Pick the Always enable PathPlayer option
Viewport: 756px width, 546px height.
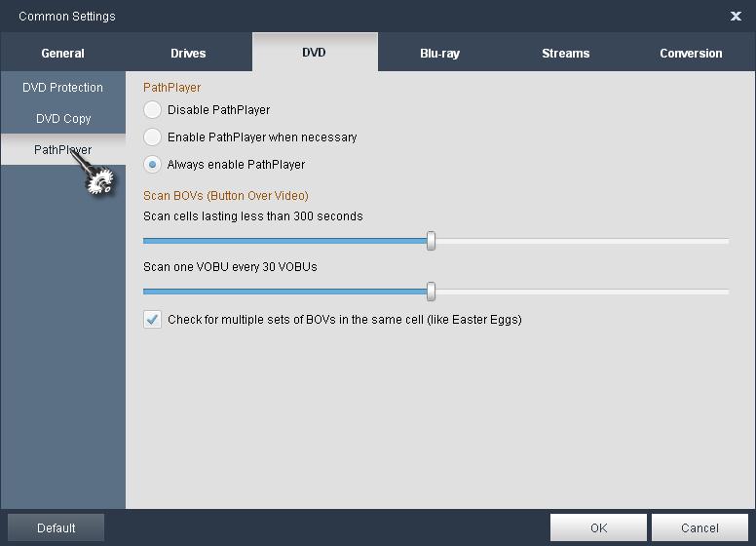click(x=153, y=165)
